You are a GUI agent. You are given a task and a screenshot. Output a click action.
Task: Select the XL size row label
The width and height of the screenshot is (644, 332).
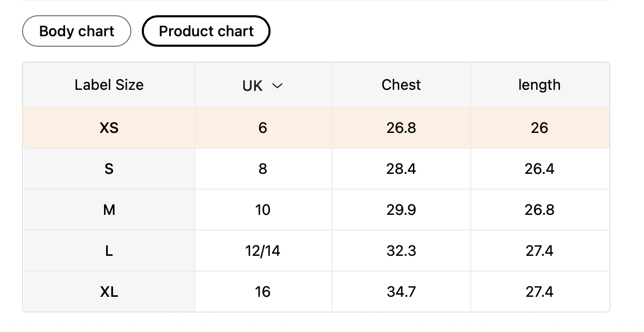[x=109, y=292]
